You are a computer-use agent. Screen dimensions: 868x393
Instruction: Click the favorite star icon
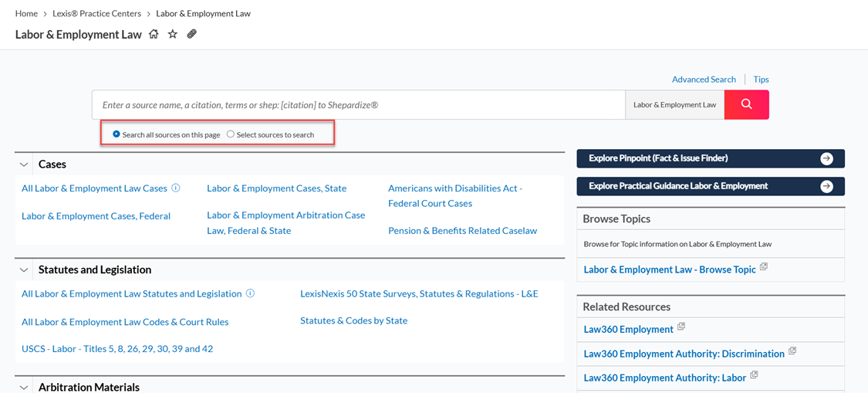pos(173,35)
